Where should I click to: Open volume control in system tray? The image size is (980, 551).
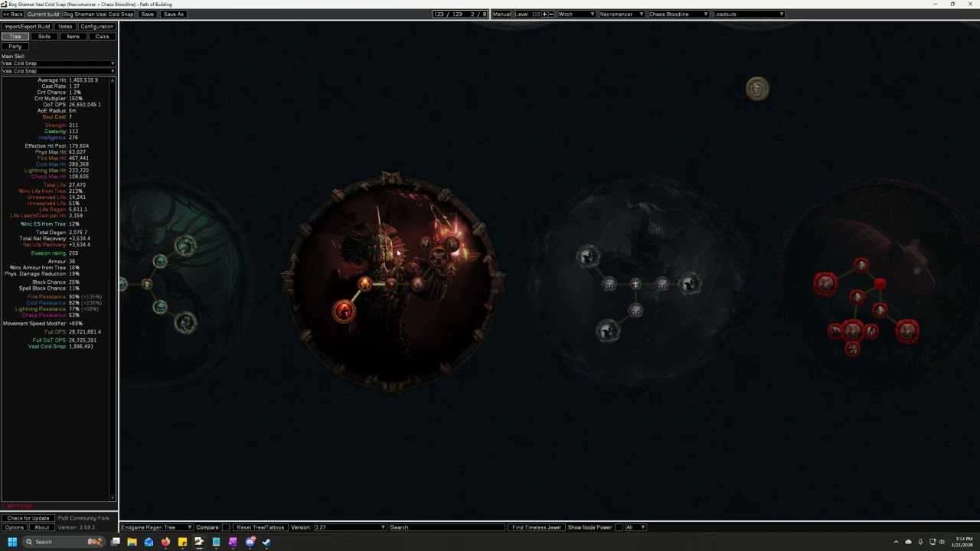click(941, 542)
